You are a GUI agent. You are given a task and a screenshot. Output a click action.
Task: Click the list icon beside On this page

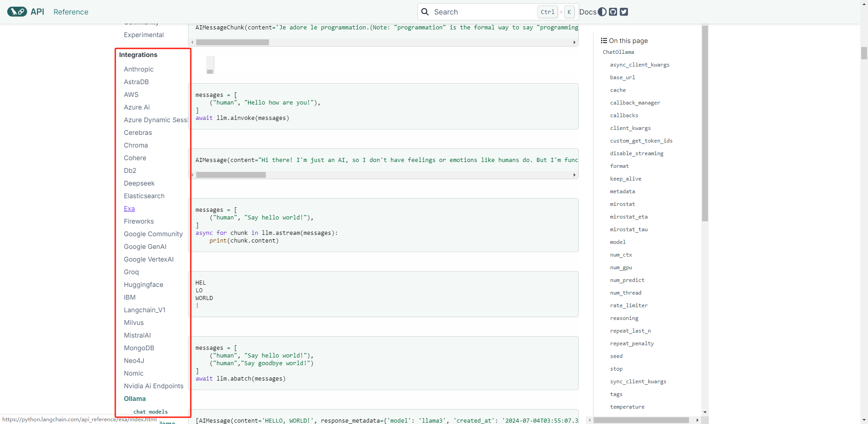pyautogui.click(x=604, y=41)
